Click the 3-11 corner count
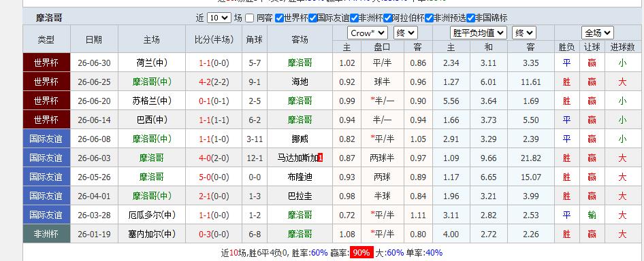 pyautogui.click(x=255, y=139)
